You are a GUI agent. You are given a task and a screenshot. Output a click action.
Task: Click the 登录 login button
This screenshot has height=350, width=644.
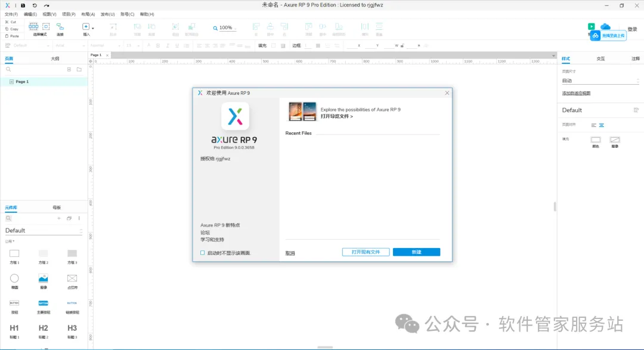tap(632, 29)
